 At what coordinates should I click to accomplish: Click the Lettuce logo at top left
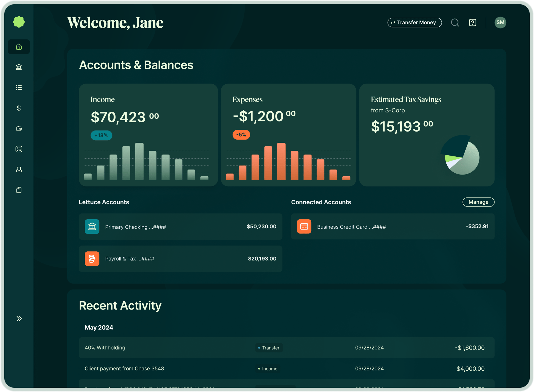click(19, 22)
